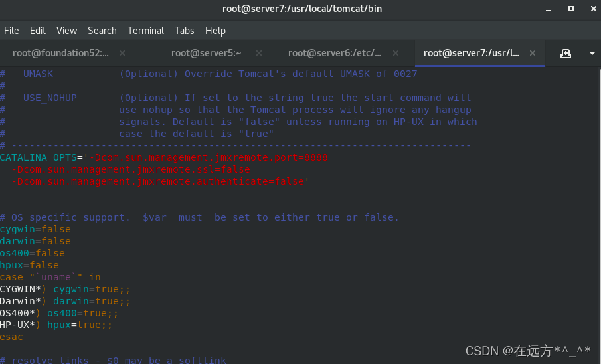Open the View menu
601x364 pixels.
click(x=66, y=31)
